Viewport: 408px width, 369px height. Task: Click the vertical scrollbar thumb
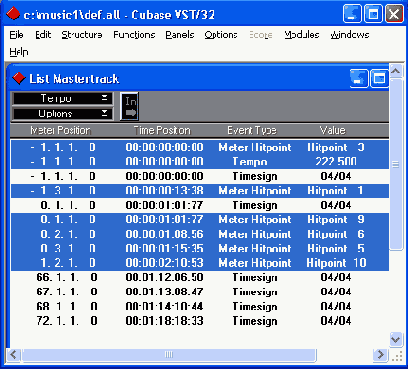(x=396, y=164)
